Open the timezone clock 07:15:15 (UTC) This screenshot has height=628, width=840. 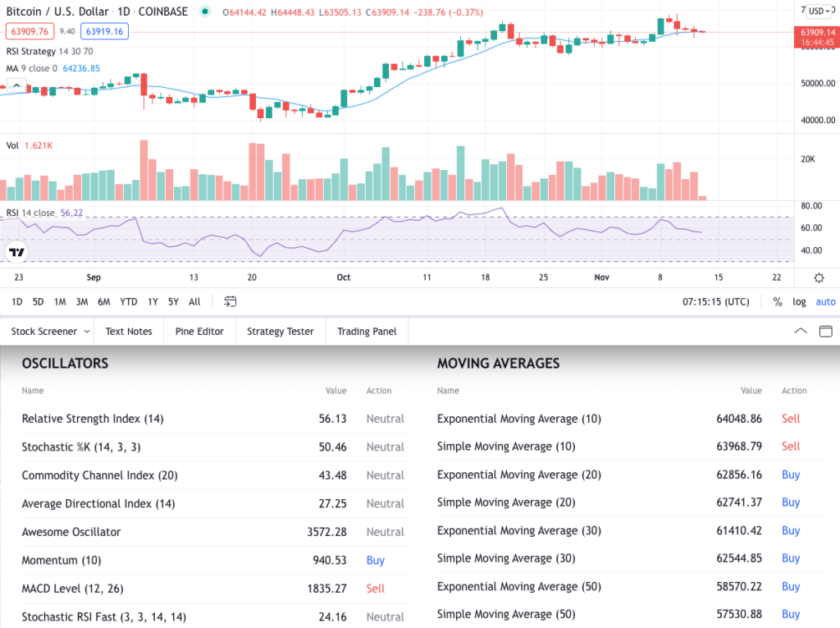click(715, 302)
